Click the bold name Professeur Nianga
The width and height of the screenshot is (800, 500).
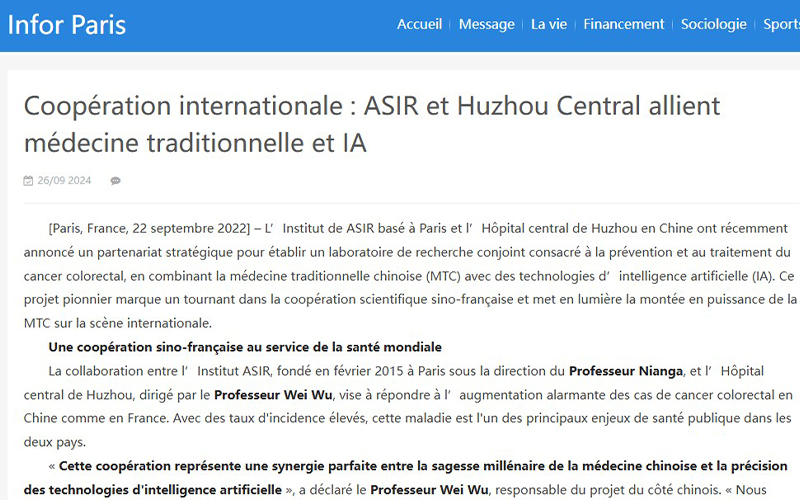tap(626, 371)
